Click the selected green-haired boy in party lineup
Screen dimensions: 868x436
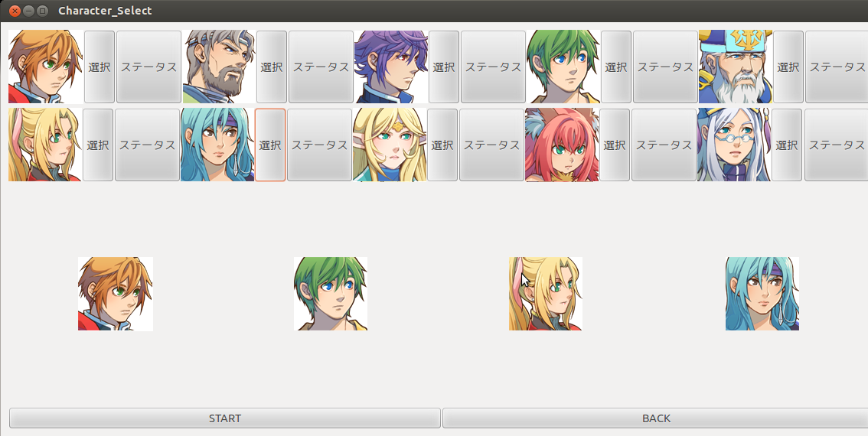coord(331,294)
